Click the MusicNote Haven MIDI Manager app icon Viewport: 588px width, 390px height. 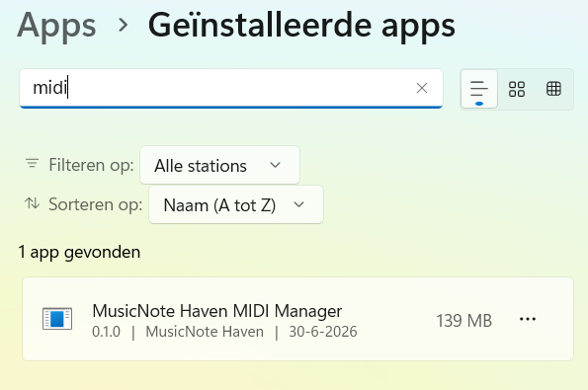(57, 319)
